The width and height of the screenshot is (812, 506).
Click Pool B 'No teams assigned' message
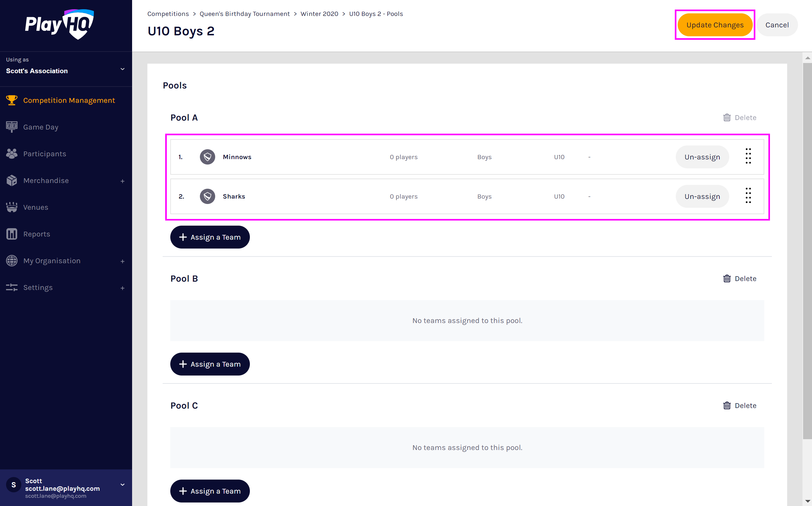(x=467, y=320)
